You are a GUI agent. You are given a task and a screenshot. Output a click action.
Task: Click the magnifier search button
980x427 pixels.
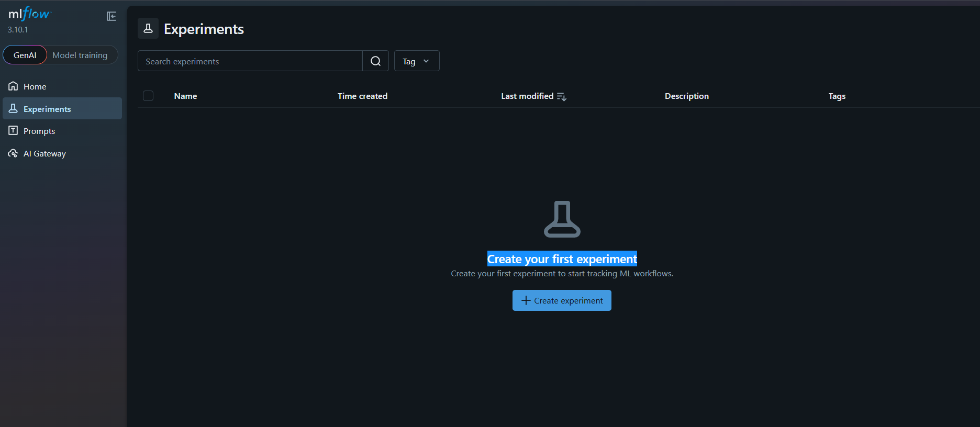coord(375,61)
